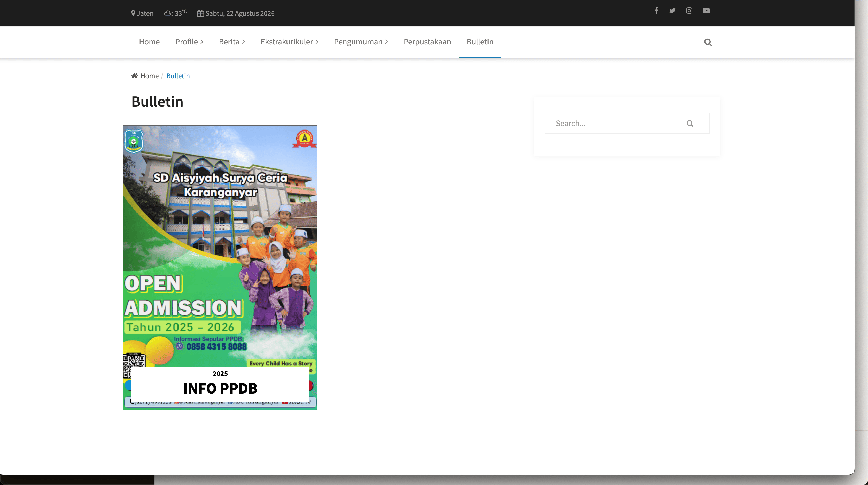Open the YouTube social icon
This screenshot has width=868, height=485.
coord(706,10)
